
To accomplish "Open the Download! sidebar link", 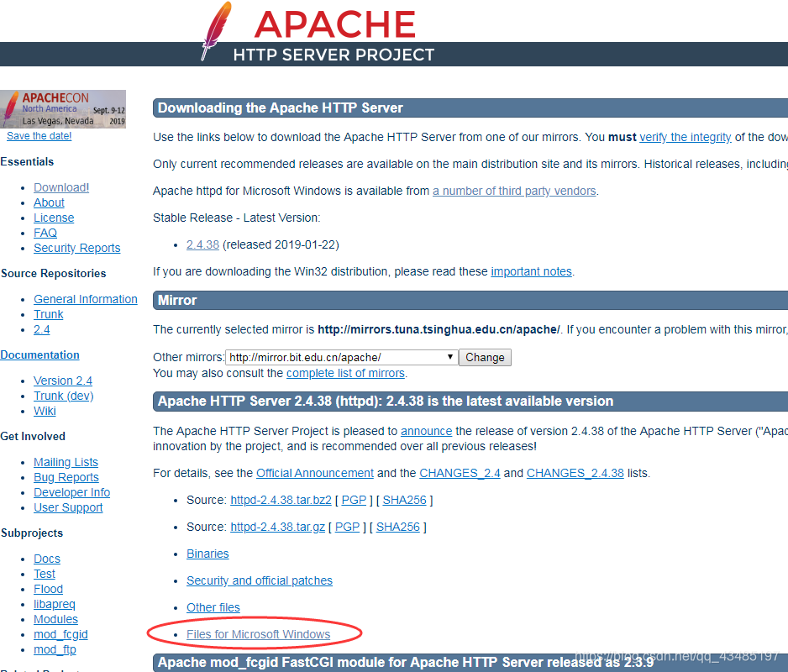I will coord(61,187).
